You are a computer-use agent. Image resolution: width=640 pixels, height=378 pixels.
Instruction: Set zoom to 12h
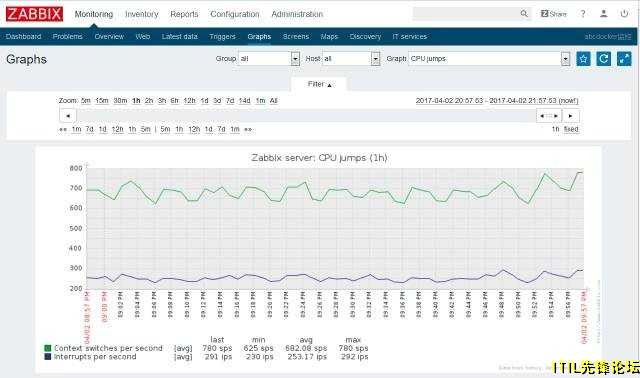(x=189, y=100)
